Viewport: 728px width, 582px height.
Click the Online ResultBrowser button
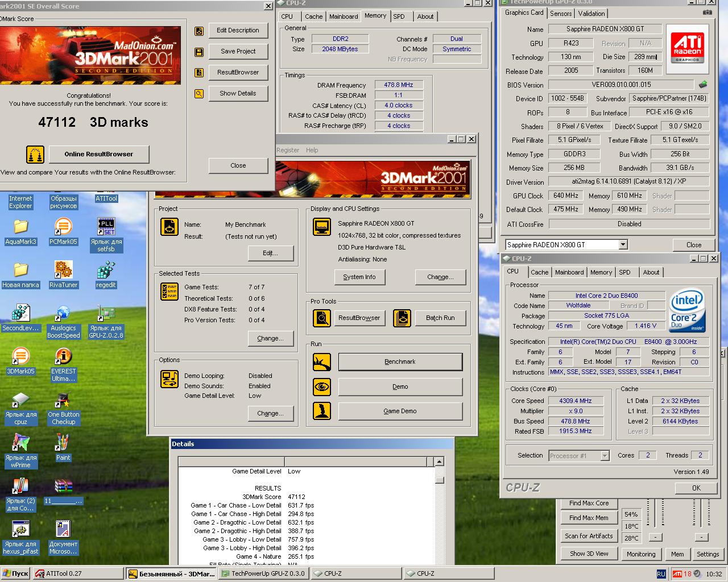(x=99, y=154)
